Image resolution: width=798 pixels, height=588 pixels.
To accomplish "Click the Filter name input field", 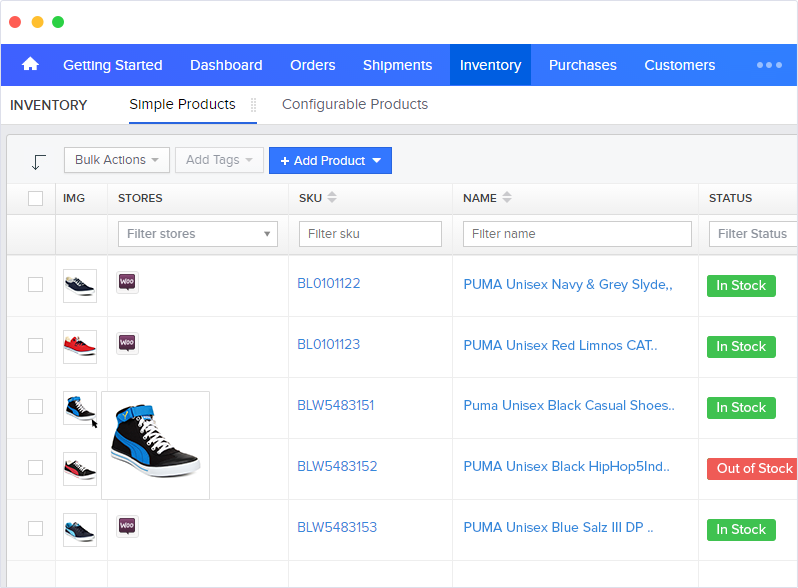I will pos(577,234).
